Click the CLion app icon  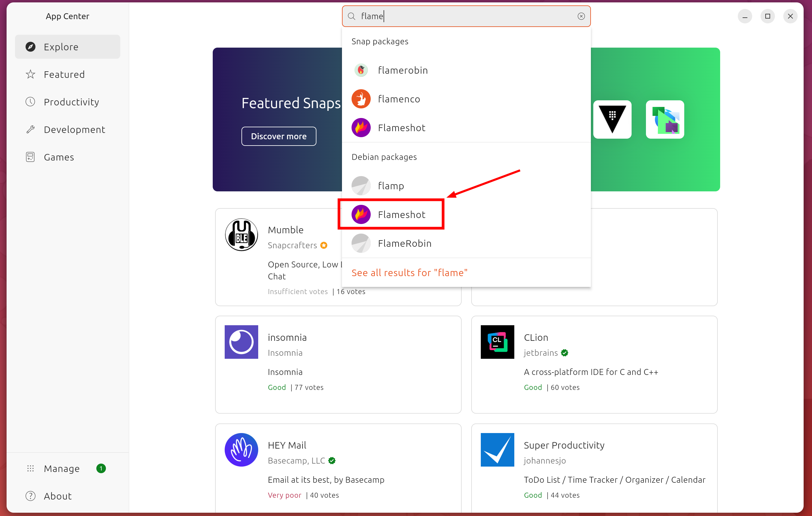pyautogui.click(x=497, y=342)
